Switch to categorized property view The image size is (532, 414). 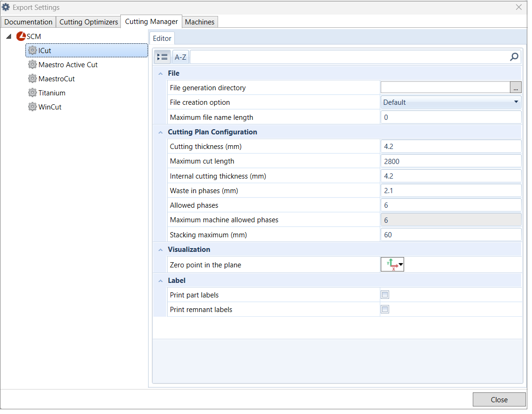(163, 57)
